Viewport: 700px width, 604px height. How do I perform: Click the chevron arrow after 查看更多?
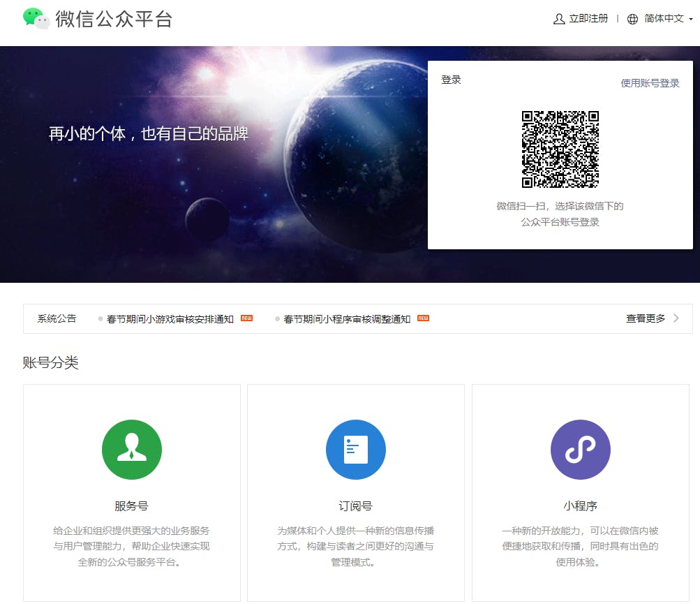coord(676,318)
